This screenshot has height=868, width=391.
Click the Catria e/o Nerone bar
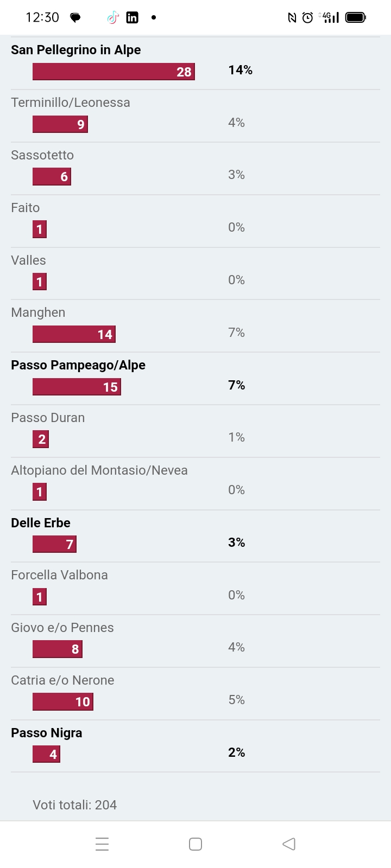63,701
